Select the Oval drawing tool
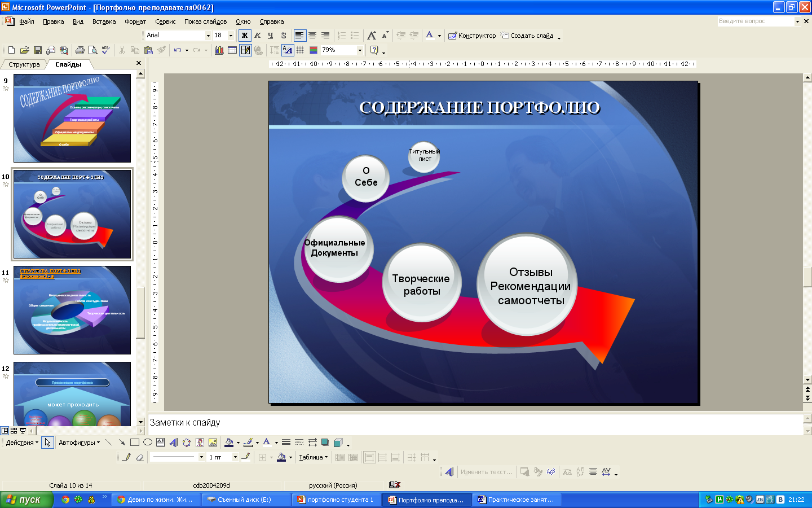This screenshot has width=812, height=508. tap(147, 443)
